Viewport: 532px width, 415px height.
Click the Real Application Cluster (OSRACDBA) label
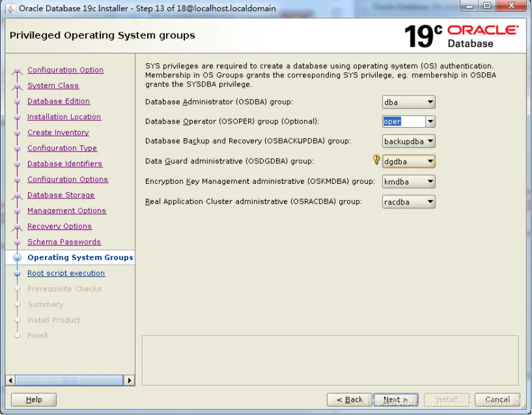(x=254, y=201)
